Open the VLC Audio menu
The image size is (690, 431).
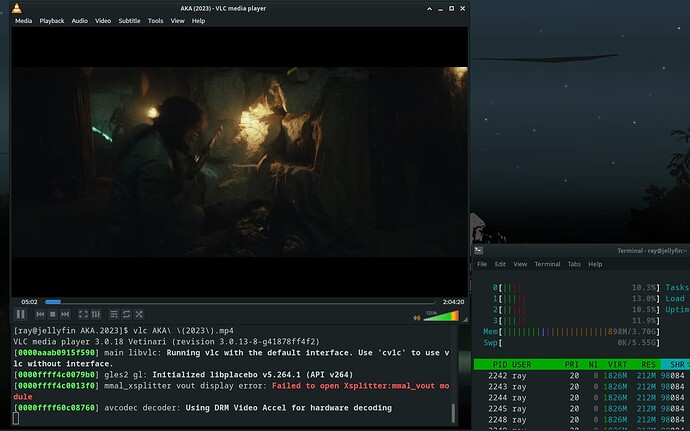click(80, 21)
